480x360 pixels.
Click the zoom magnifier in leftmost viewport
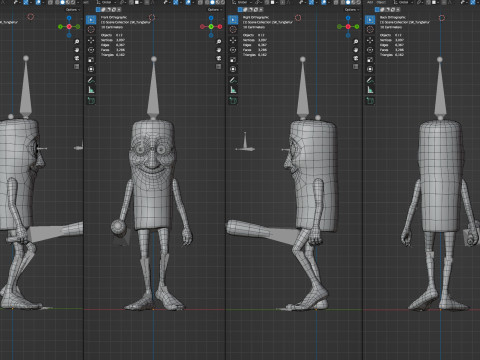(77, 41)
